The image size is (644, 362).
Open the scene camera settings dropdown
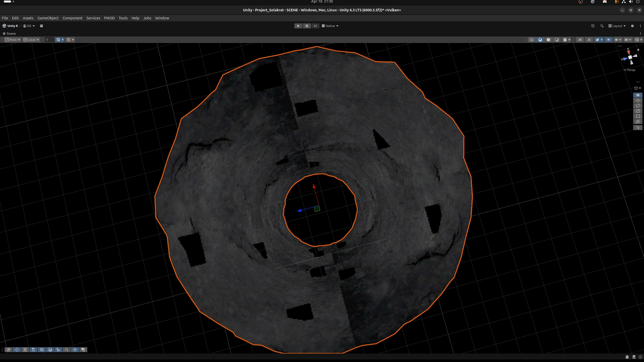pyautogui.click(x=628, y=40)
